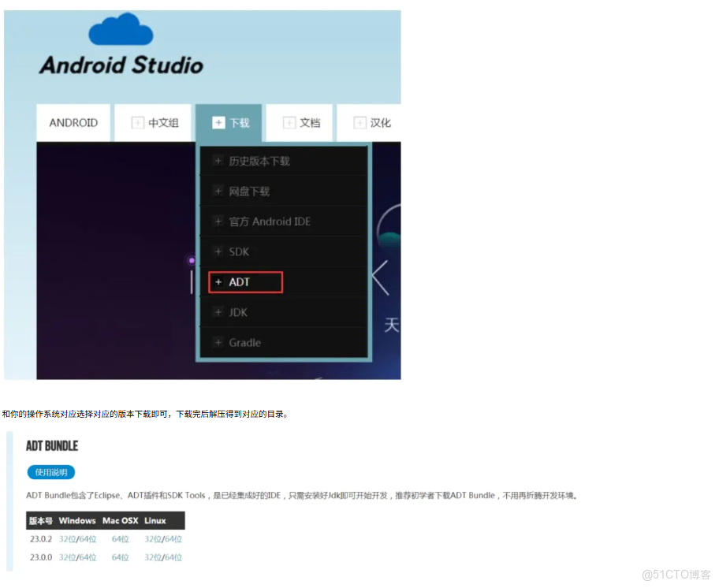Select 官方 Android IDE menu entry
Screen dimensions: 719x588
coord(284,221)
